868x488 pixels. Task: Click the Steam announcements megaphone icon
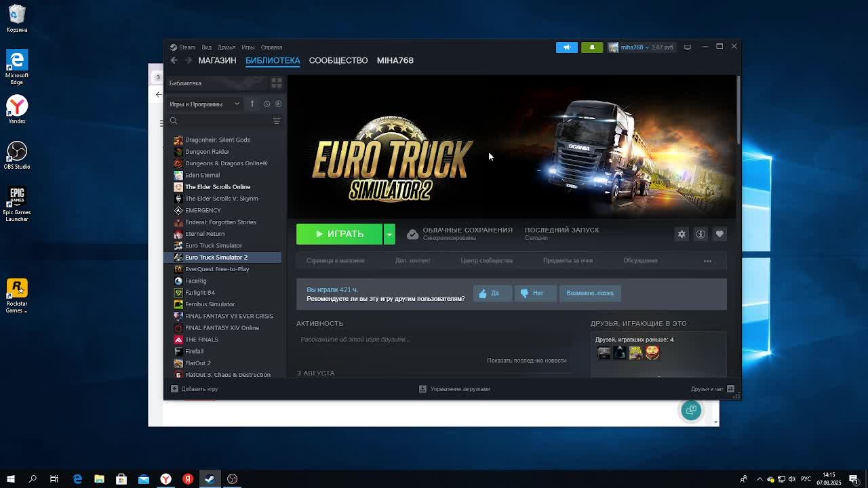coord(567,47)
